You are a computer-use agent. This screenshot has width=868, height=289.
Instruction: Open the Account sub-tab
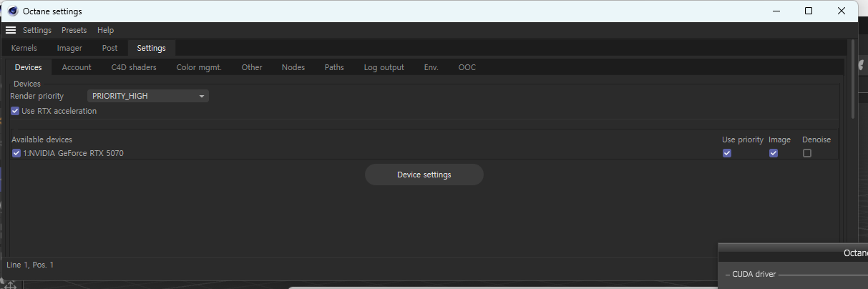point(77,67)
